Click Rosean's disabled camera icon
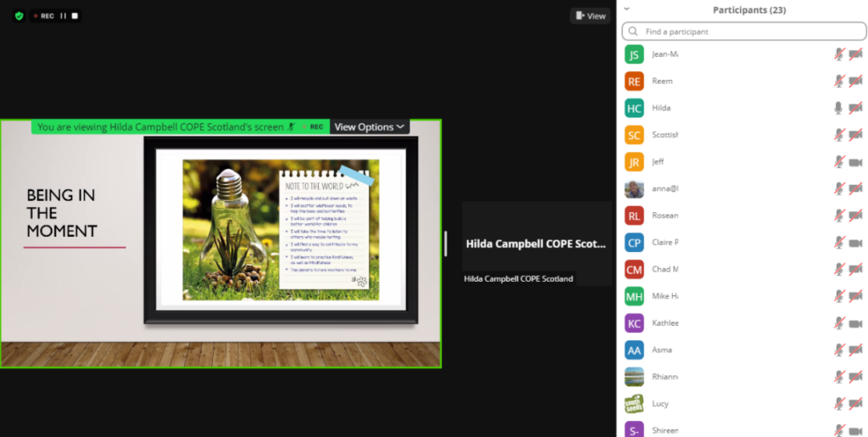 tap(855, 216)
